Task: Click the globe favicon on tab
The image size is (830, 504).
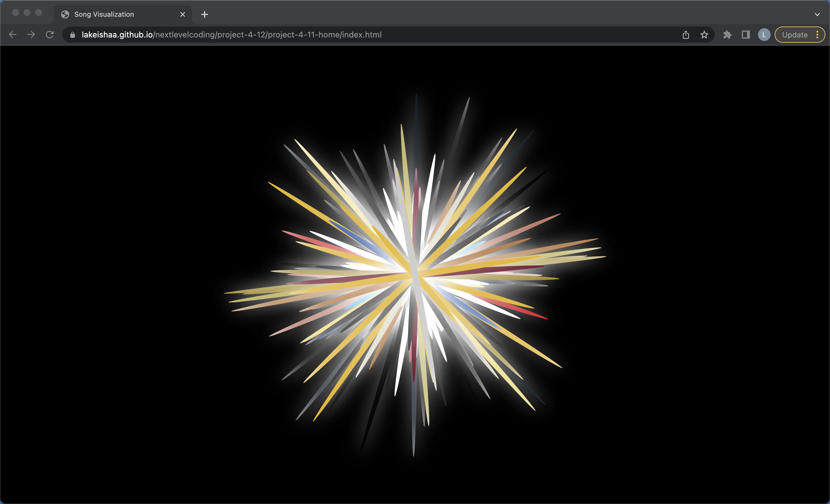Action: tap(65, 14)
